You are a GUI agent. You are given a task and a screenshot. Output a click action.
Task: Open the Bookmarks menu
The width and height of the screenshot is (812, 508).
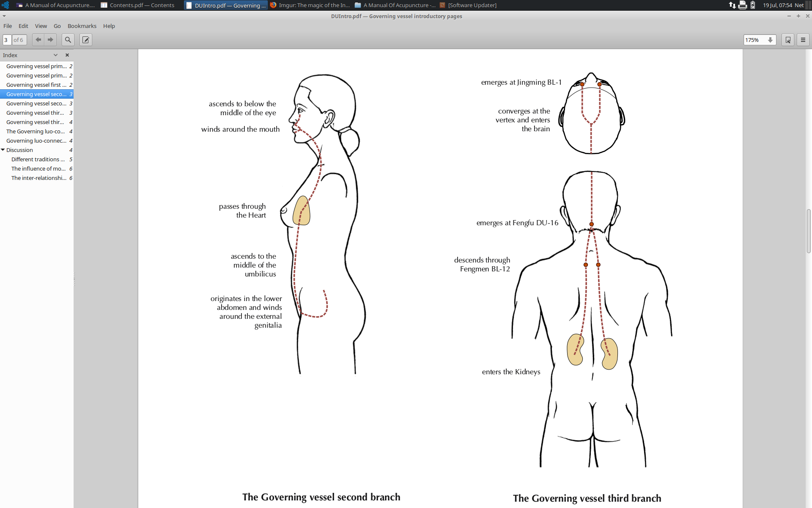point(82,26)
